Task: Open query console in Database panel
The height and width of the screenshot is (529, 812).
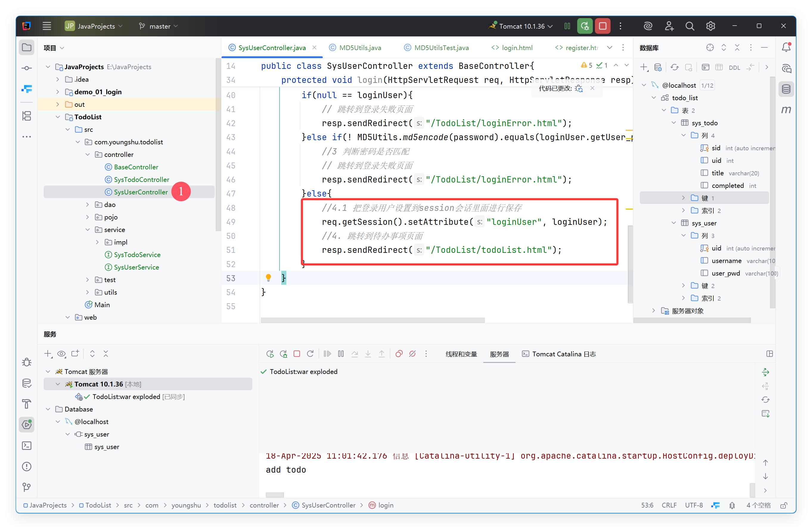Action: [705, 67]
